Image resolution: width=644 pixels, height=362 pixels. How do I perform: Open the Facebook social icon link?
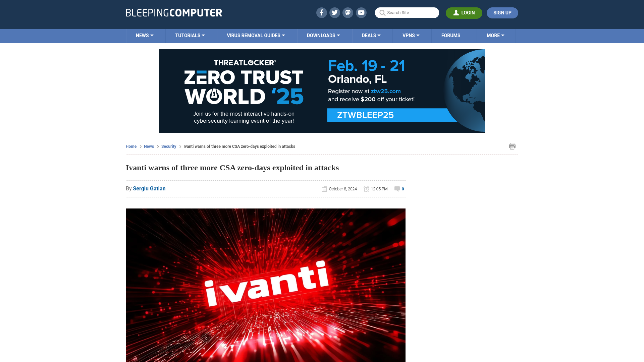(x=321, y=12)
